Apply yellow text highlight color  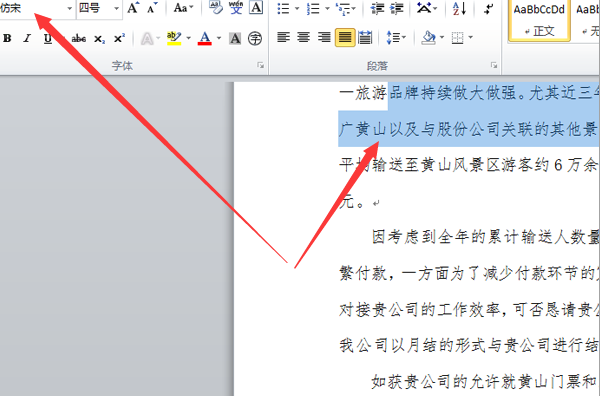(174, 38)
